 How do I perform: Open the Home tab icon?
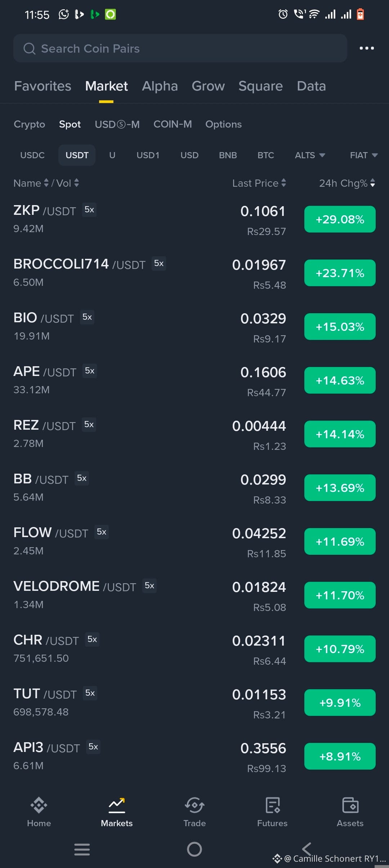pyautogui.click(x=39, y=805)
